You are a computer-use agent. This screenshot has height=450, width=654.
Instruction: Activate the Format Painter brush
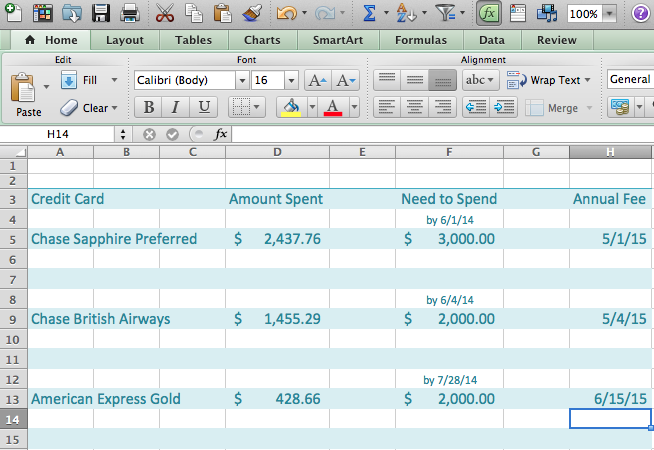[252, 13]
